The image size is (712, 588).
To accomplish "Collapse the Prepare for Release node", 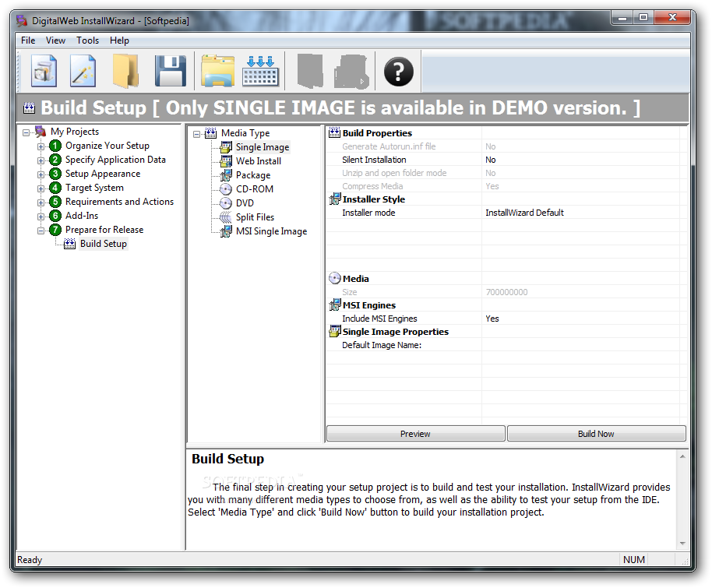I will pos(41,231).
